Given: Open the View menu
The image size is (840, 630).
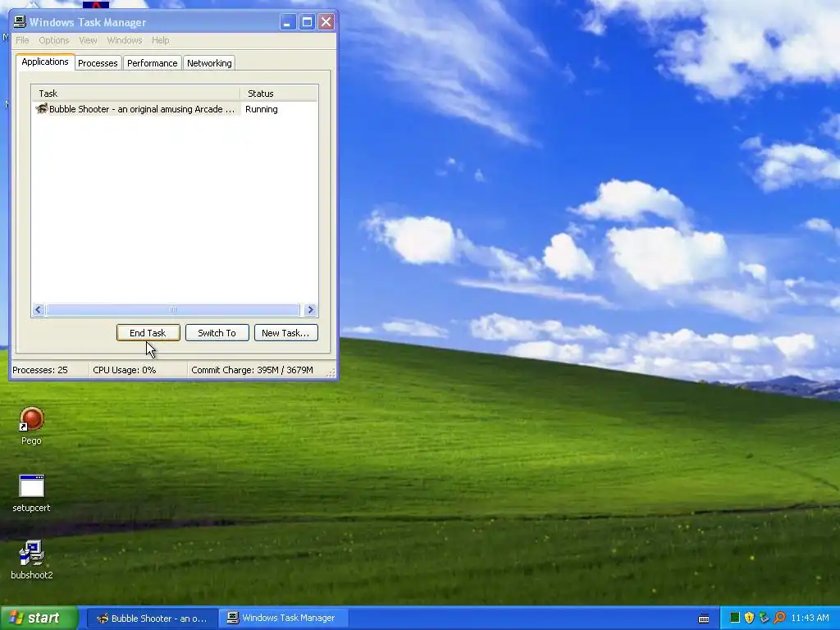Looking at the screenshot, I should (x=88, y=40).
